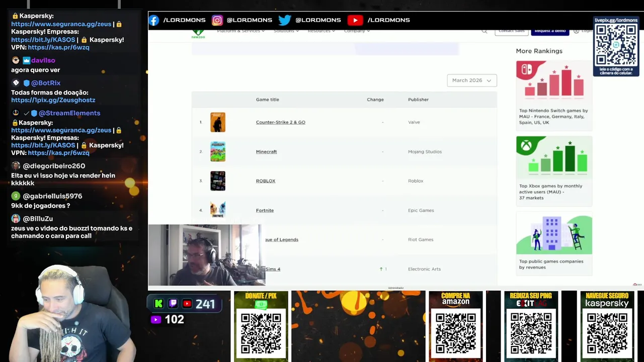644x362 pixels.
Task: Click the streamer webcam on the page
Action: point(207,255)
